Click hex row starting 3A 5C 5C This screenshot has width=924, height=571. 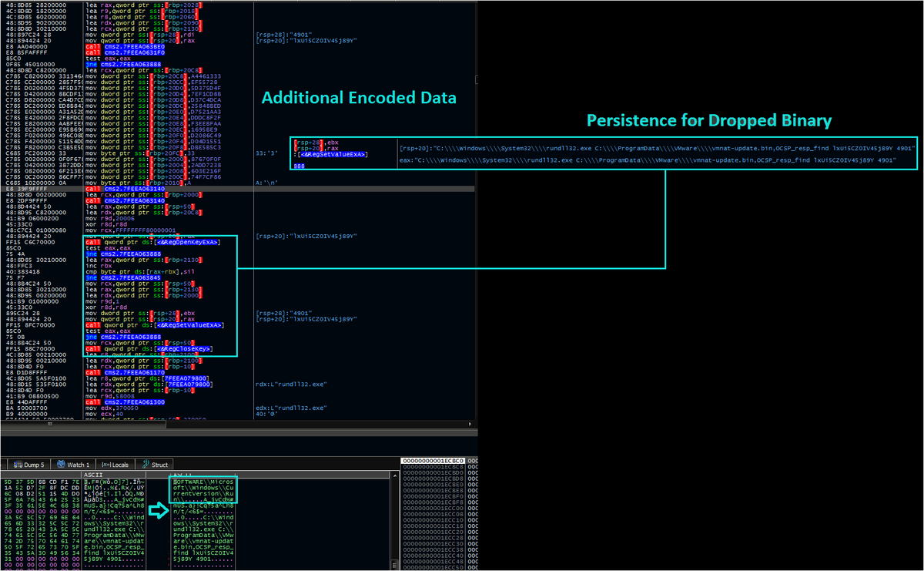[x=40, y=519]
